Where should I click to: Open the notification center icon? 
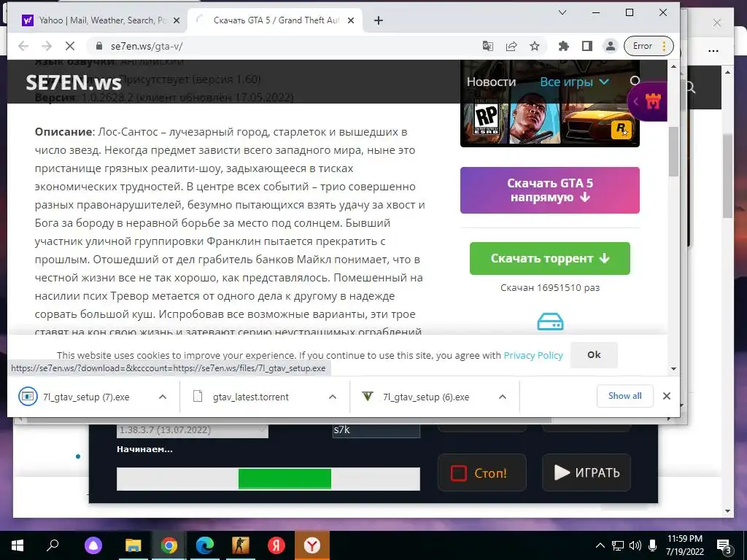coord(724,546)
